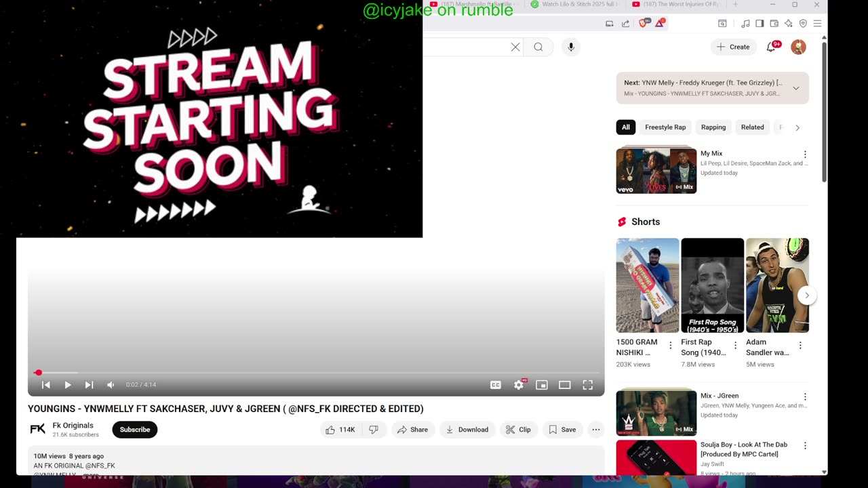
Task: Switch to Watch Lilo & Stitch browser tab
Action: pyautogui.click(x=575, y=5)
